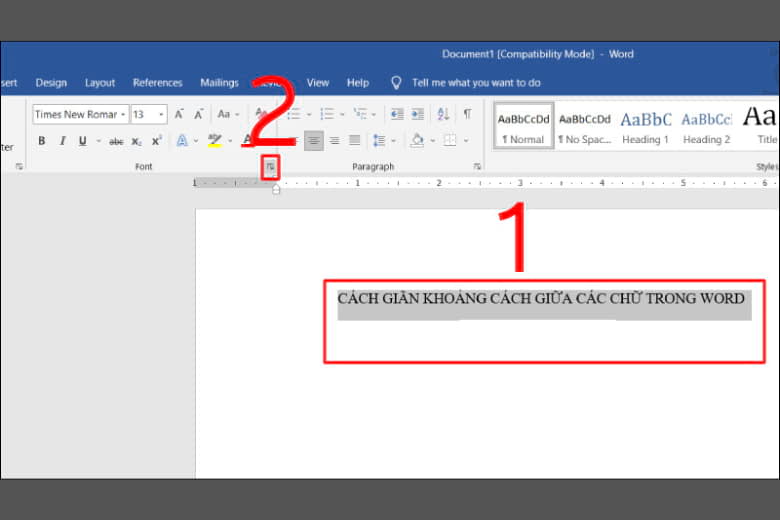Apply Text Effects and Typography icon

point(182,141)
